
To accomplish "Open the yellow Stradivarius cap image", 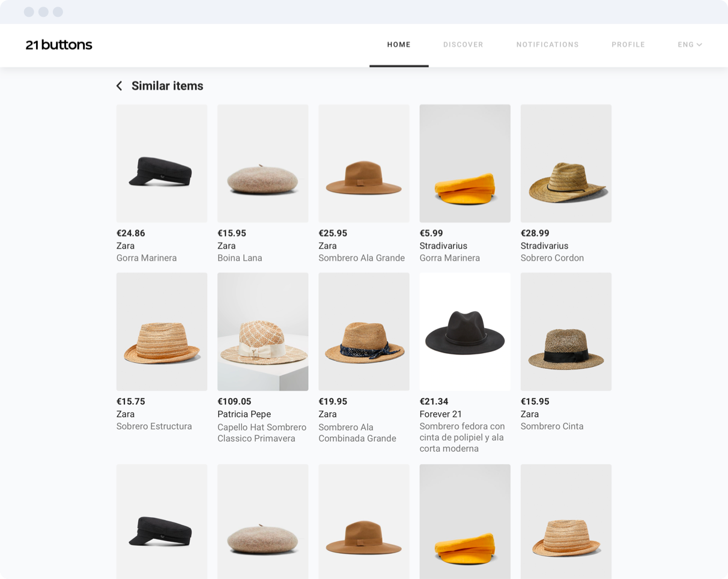I will point(465,163).
